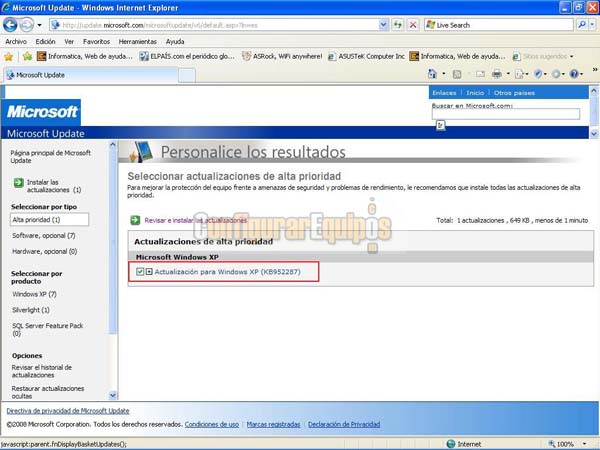Open the Print options dropdown arrow
The image size is (600, 450).
[x=508, y=74]
